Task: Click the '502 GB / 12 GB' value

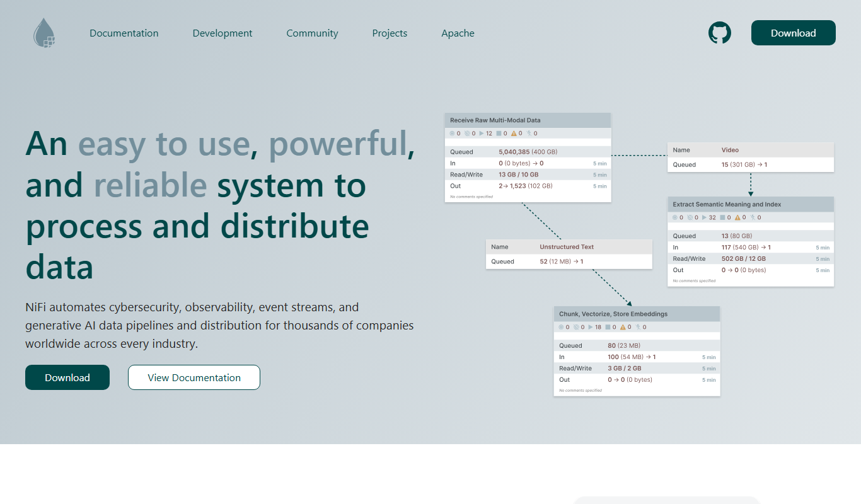Action: pyautogui.click(x=744, y=259)
